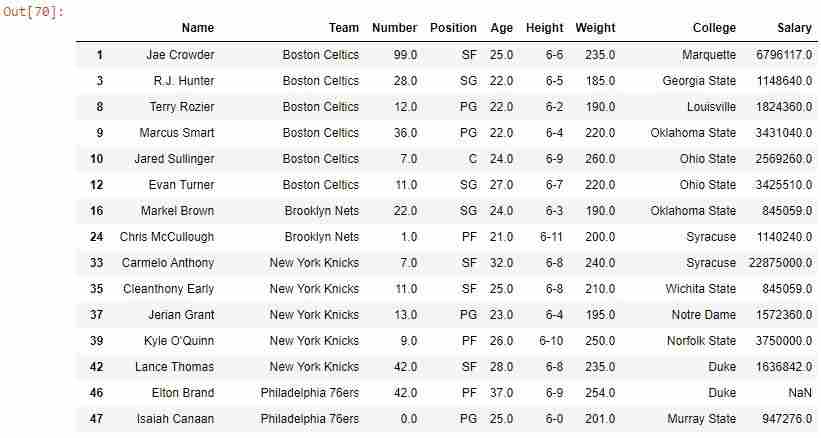Select the Age column header
The width and height of the screenshot is (821, 438).
point(502,28)
